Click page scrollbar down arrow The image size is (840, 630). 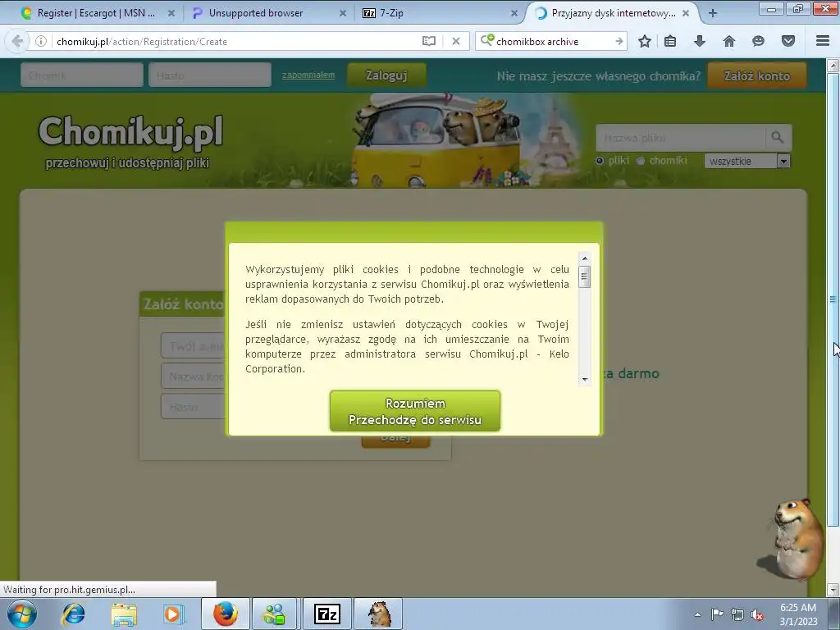click(833, 590)
